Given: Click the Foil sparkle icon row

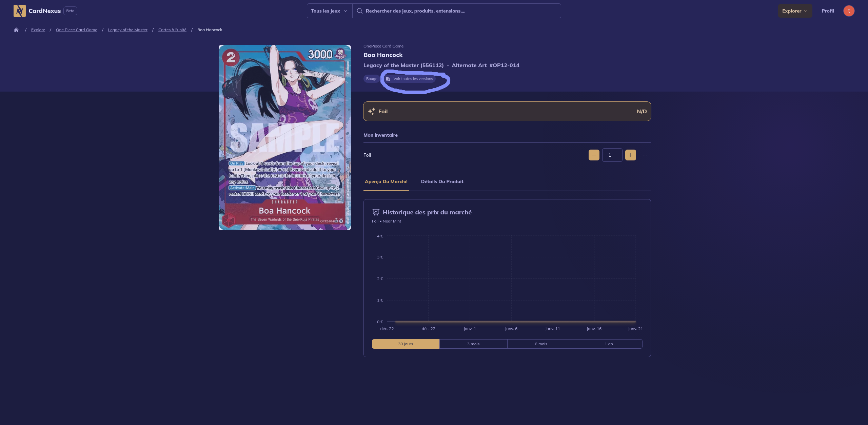Looking at the screenshot, I should [x=372, y=111].
